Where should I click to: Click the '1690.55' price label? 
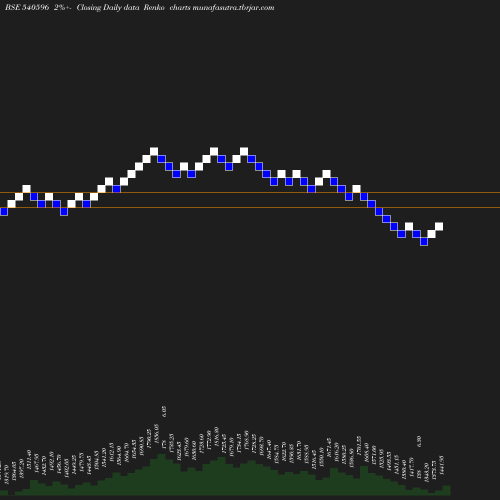coord(141,446)
